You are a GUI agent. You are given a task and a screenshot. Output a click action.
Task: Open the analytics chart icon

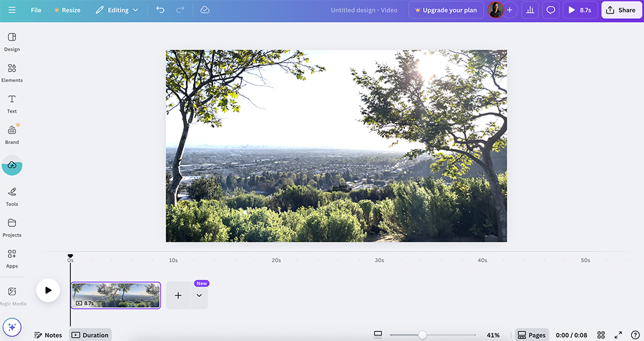pos(530,10)
